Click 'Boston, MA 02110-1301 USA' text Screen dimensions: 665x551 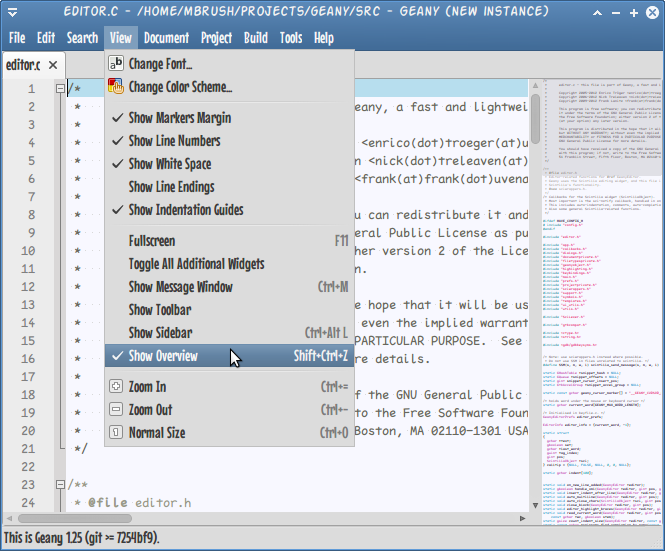coord(441,431)
